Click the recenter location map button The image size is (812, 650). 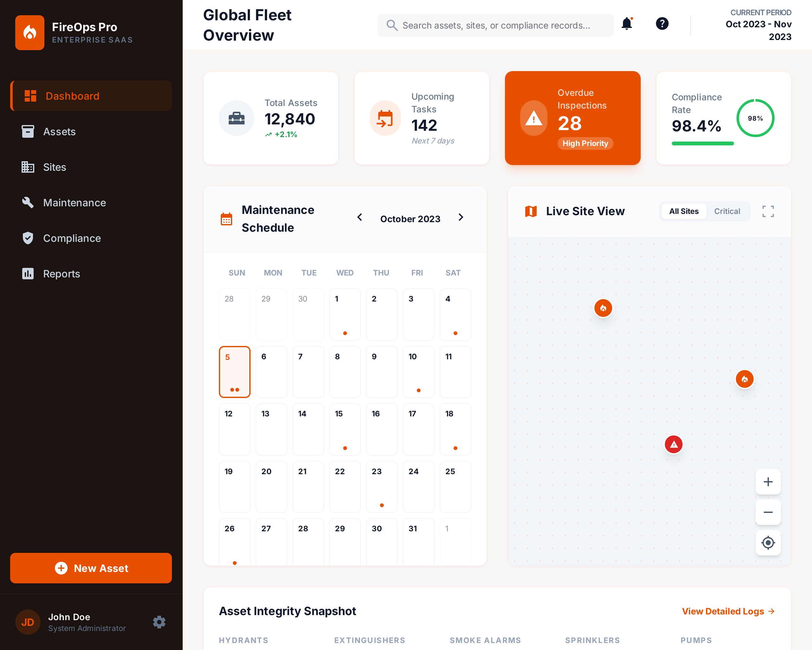click(768, 543)
